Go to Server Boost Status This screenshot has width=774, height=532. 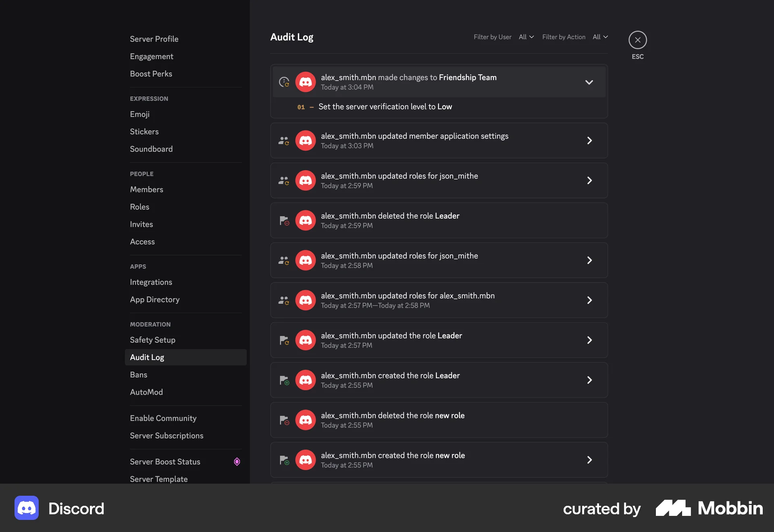[x=164, y=461]
